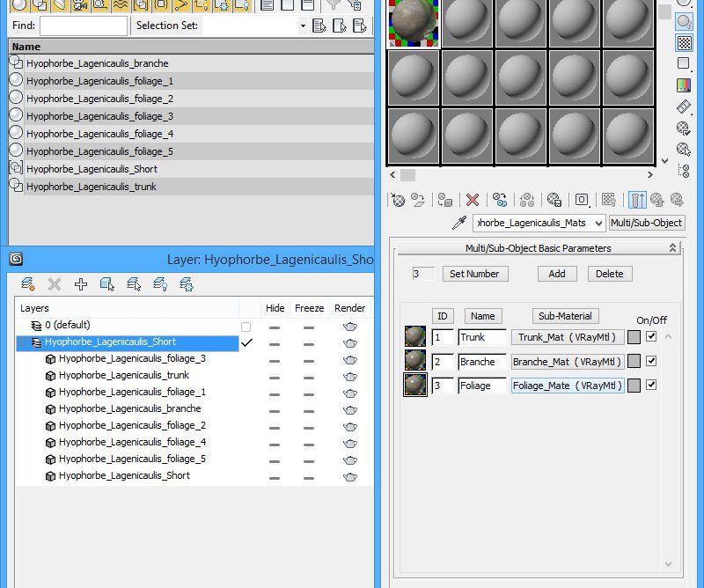This screenshot has height=588, width=704.
Task: Pick material from object with eyedropper
Action: (458, 224)
